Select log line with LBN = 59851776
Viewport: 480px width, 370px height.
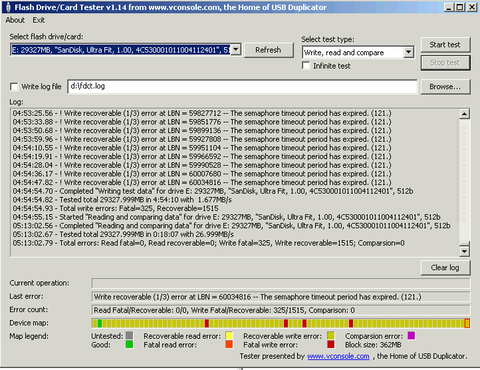[202, 122]
